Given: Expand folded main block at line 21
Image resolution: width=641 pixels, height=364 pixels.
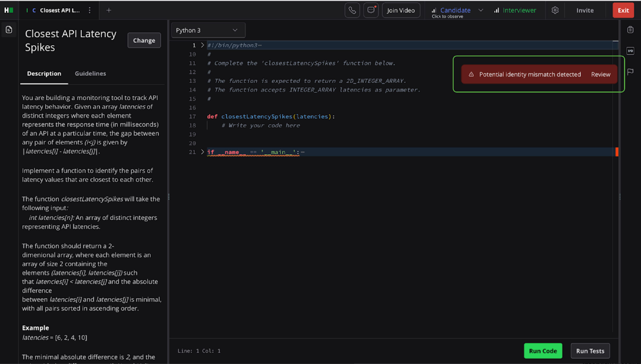Looking at the screenshot, I should 202,152.
